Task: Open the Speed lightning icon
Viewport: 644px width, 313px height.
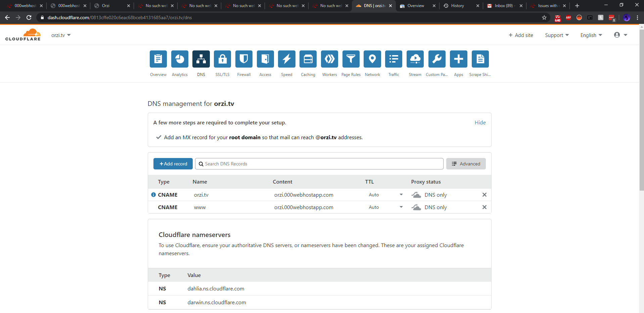Action: 287,59
